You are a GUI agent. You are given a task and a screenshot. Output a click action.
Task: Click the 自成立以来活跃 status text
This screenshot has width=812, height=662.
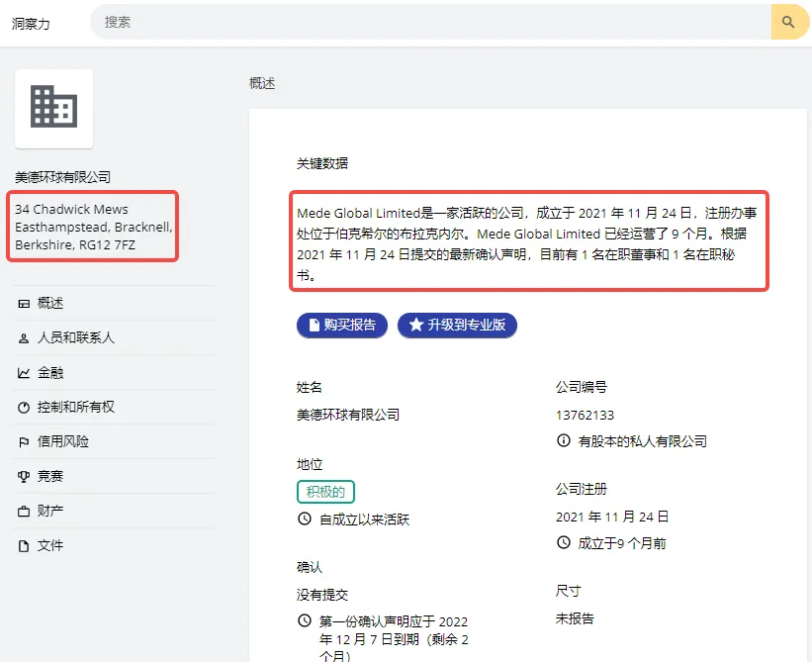(x=365, y=520)
